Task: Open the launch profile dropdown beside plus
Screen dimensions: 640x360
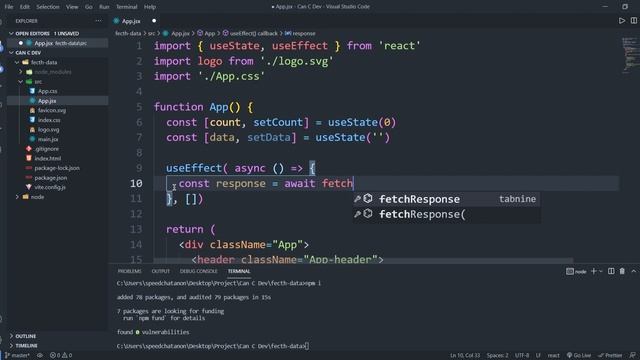Action: click(601, 271)
